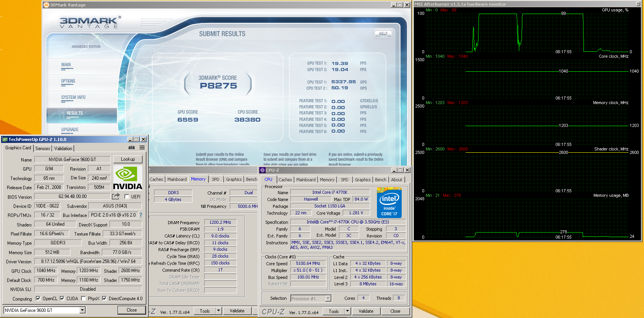This screenshot has height=318, width=644.
Task: Click the Intel Core i7 4770K name field
Action: [x=330, y=192]
